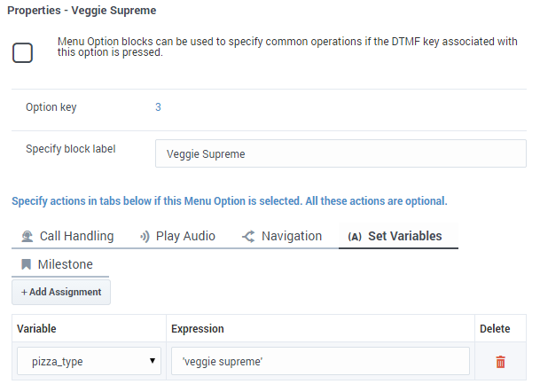Expand the pizza_type dropdown arrow

[153, 361]
